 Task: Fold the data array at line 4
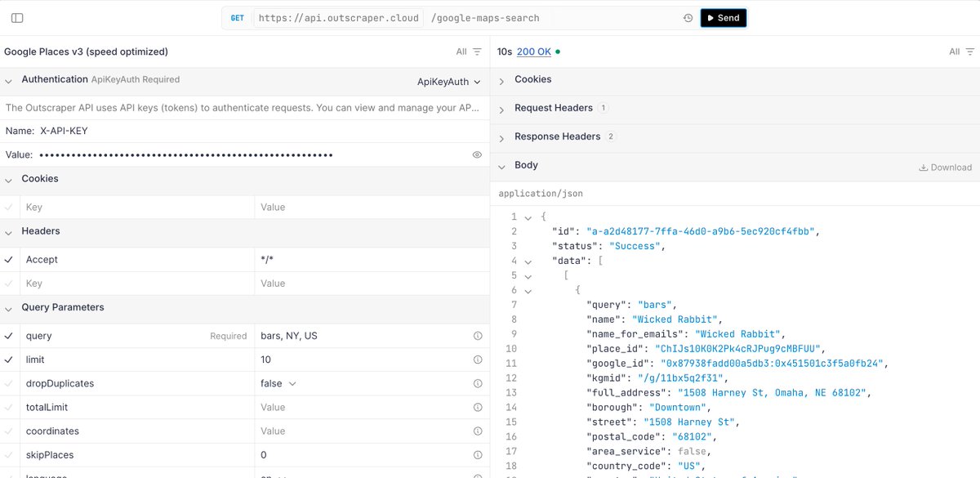tap(528, 261)
